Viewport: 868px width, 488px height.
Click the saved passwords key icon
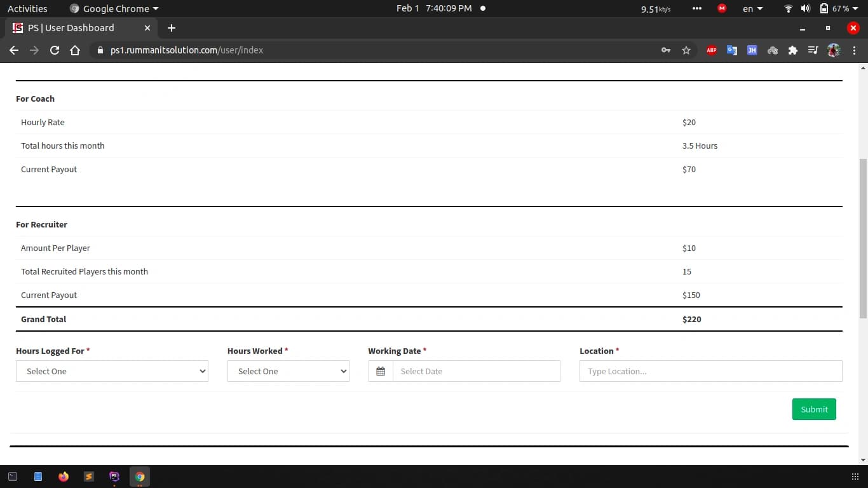tap(666, 50)
